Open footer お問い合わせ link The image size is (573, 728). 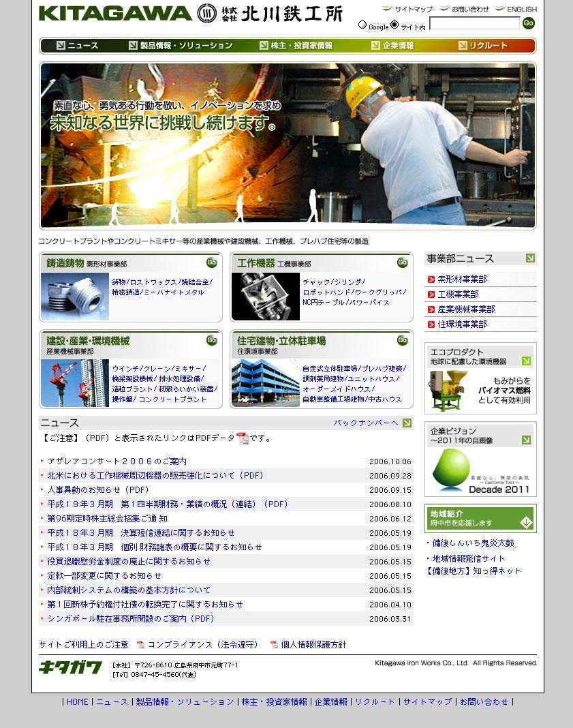click(484, 702)
